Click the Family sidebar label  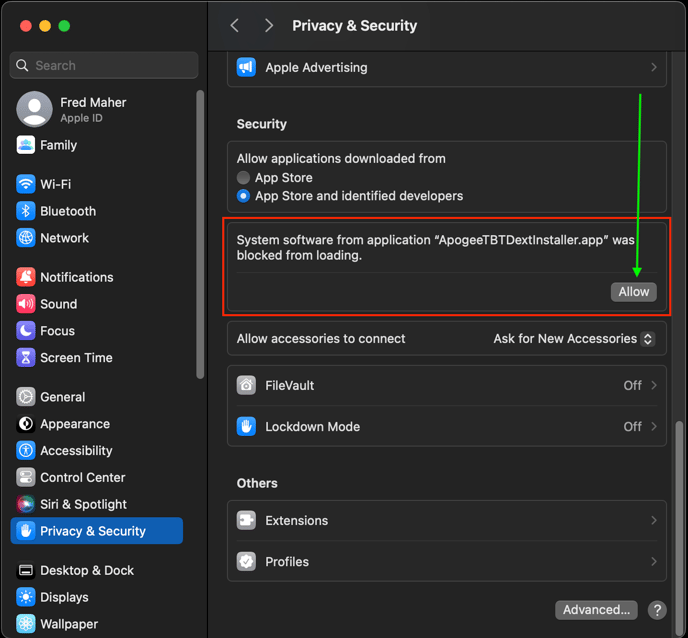tap(59, 145)
